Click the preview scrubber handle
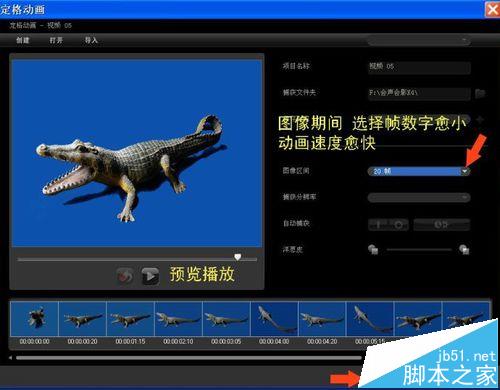 tap(238, 257)
